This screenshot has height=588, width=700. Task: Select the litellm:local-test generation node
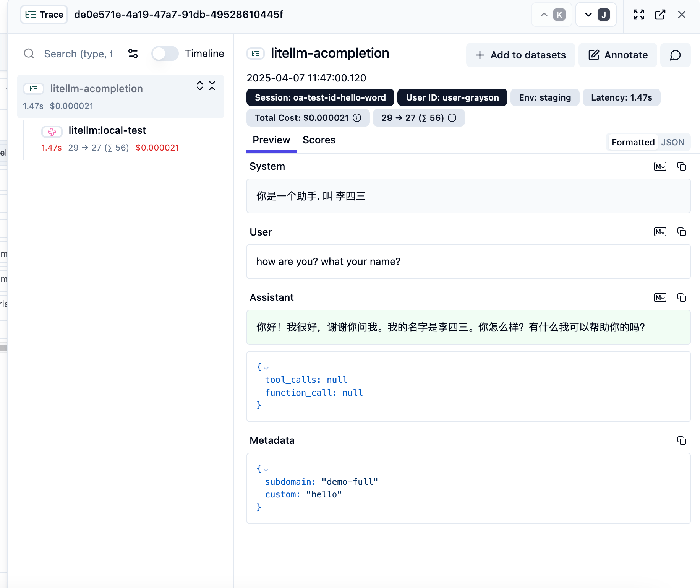107,130
